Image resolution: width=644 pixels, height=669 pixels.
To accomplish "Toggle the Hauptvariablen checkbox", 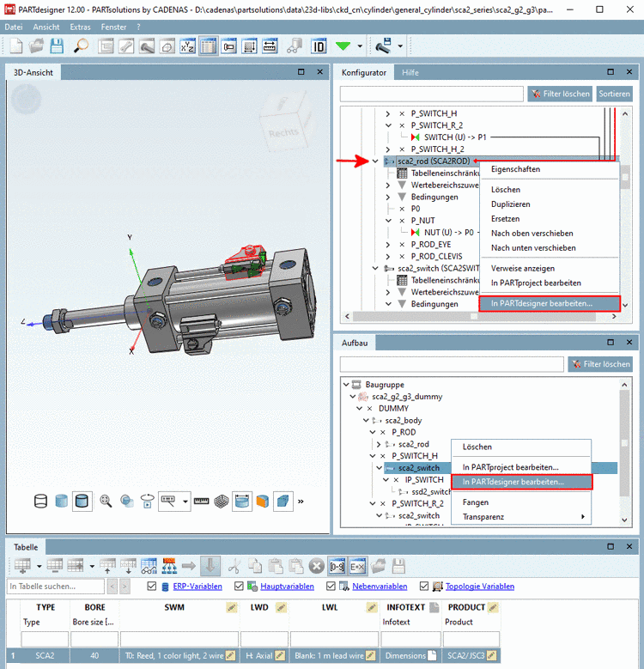I will point(240,587).
